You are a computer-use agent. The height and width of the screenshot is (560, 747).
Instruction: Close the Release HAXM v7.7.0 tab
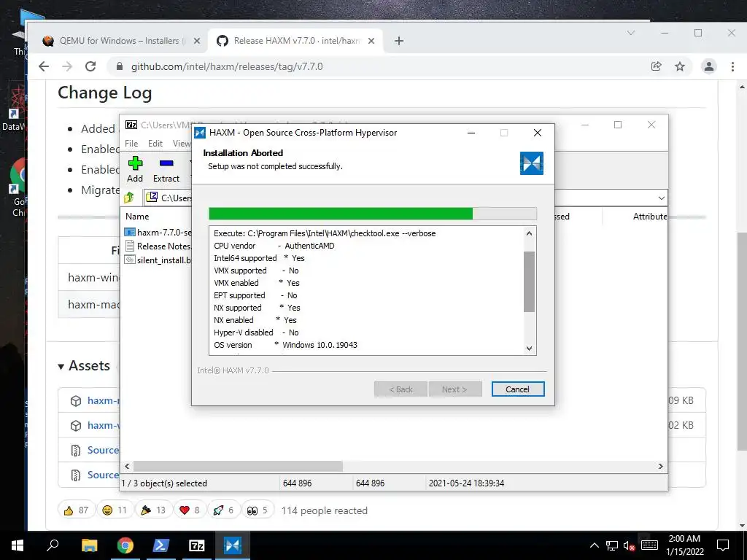pos(371,41)
